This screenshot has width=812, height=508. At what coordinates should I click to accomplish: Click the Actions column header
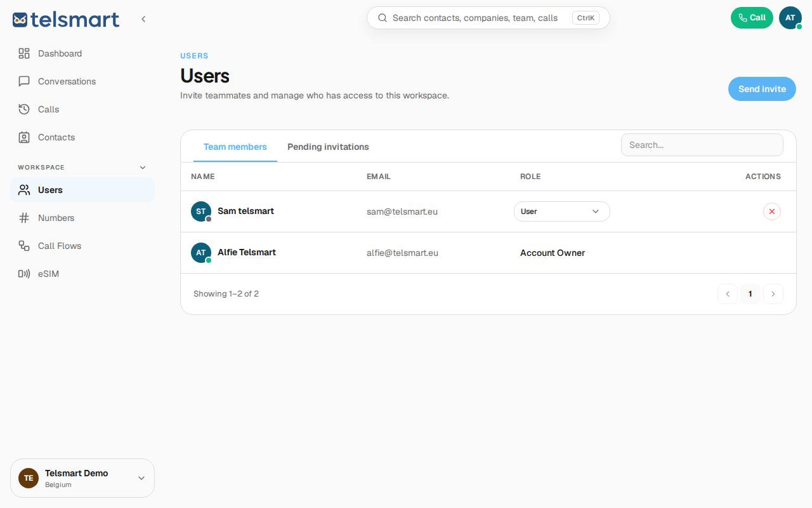click(x=763, y=177)
